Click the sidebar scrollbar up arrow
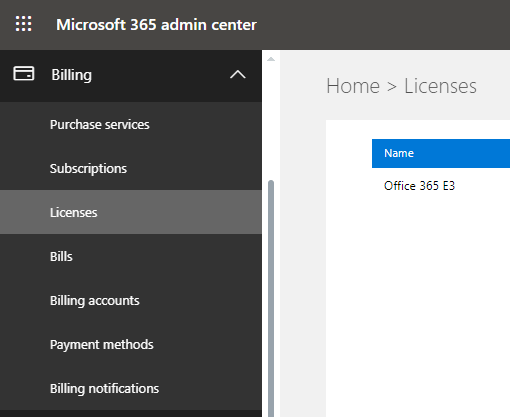 coord(271,59)
